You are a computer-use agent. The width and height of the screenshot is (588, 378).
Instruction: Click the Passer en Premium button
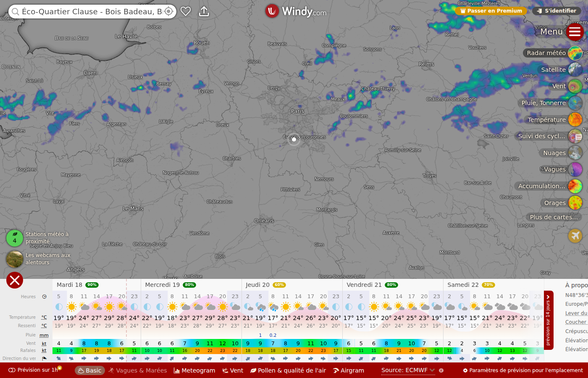[491, 11]
